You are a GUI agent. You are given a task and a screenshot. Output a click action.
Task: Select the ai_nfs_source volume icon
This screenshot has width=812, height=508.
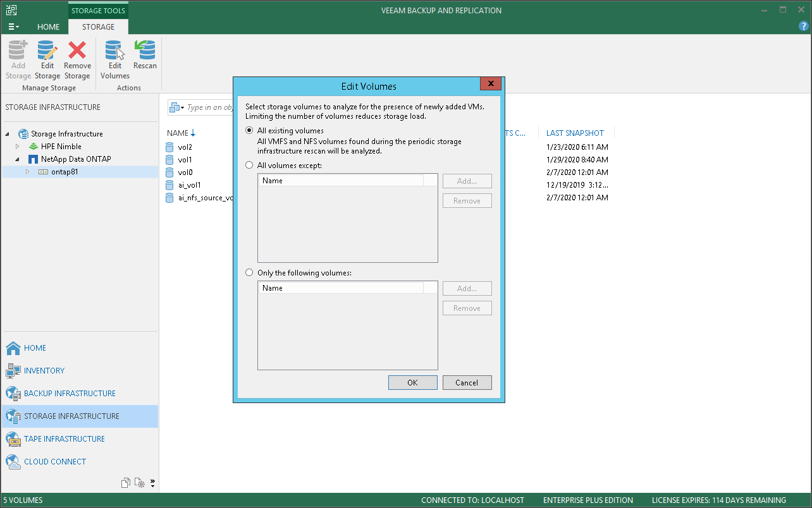click(169, 198)
